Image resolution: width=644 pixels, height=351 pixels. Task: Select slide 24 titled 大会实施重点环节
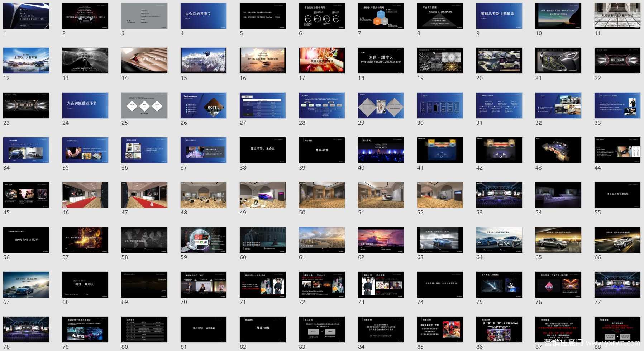(x=85, y=105)
